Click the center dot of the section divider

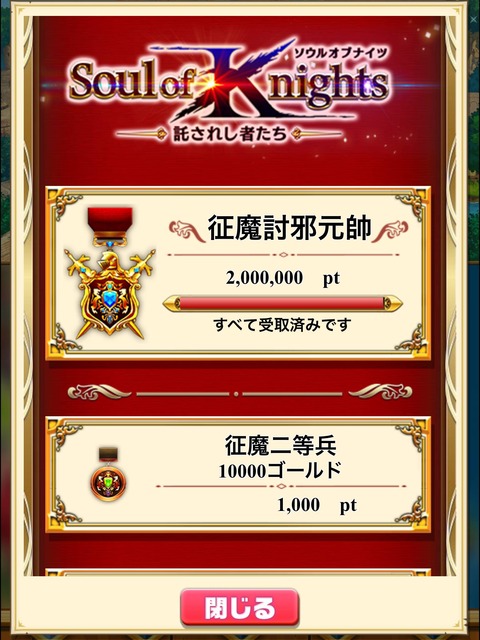236,394
